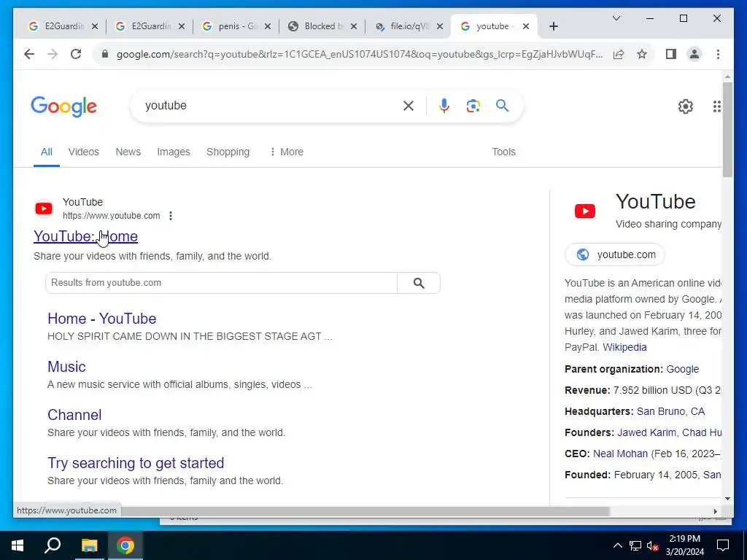Open Google Lens image search icon
The image size is (747, 560).
(473, 106)
